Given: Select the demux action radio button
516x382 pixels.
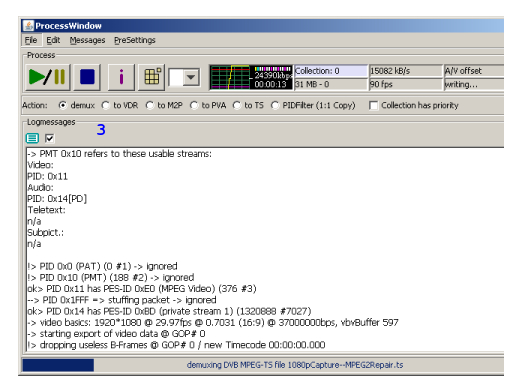Looking at the screenshot, I should click(62, 105).
